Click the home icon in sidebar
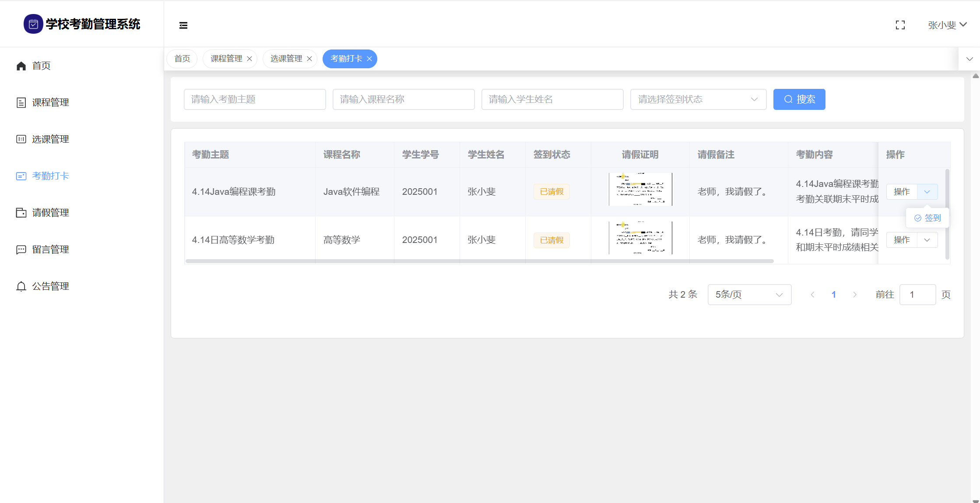Image resolution: width=980 pixels, height=503 pixels. point(21,66)
